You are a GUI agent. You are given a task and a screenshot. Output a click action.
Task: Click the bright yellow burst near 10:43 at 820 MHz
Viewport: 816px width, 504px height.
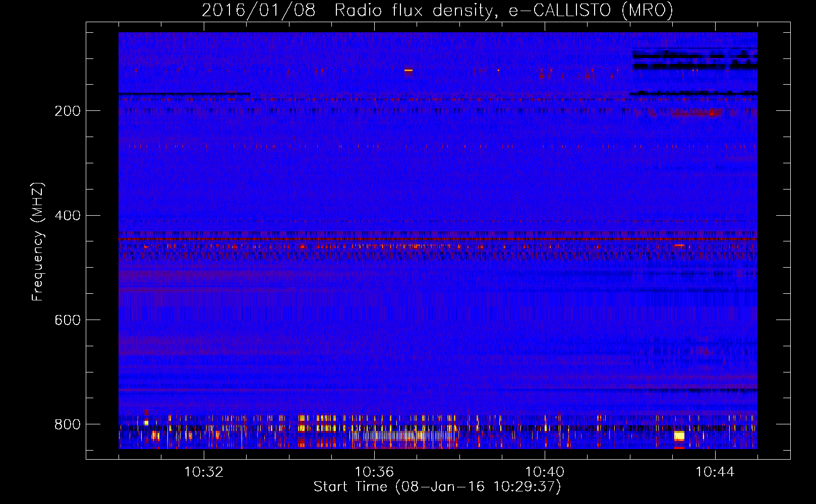679,436
